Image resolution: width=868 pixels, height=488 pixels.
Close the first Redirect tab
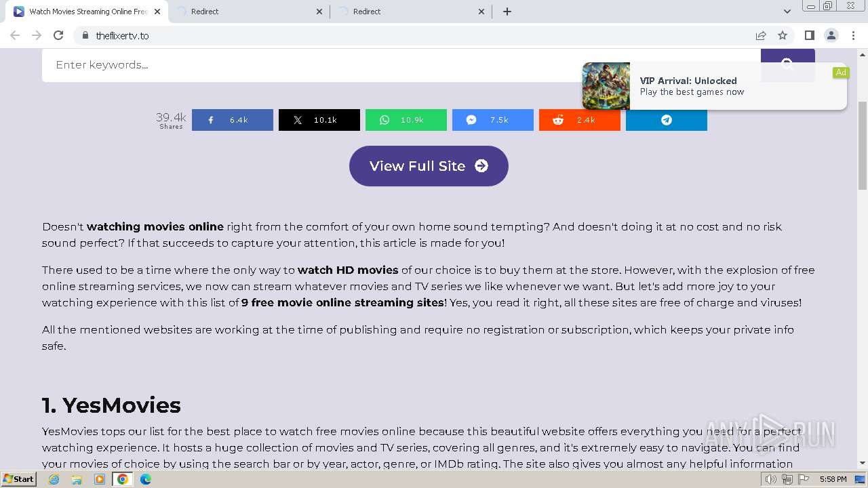319,12
